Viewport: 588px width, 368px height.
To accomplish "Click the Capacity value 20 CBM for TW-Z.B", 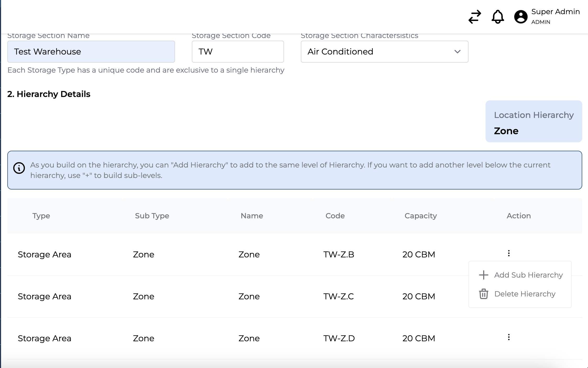I will [419, 254].
